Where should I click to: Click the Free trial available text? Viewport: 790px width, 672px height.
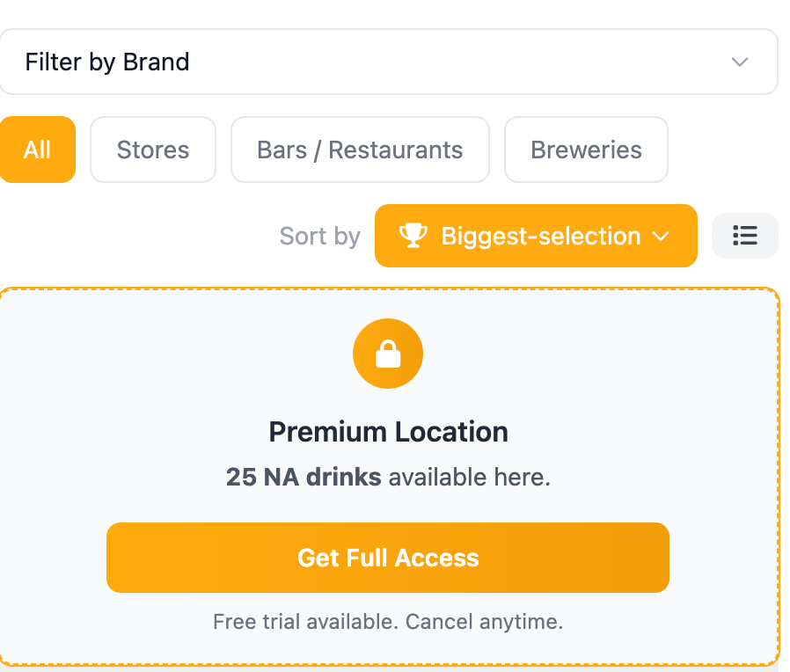(306, 622)
